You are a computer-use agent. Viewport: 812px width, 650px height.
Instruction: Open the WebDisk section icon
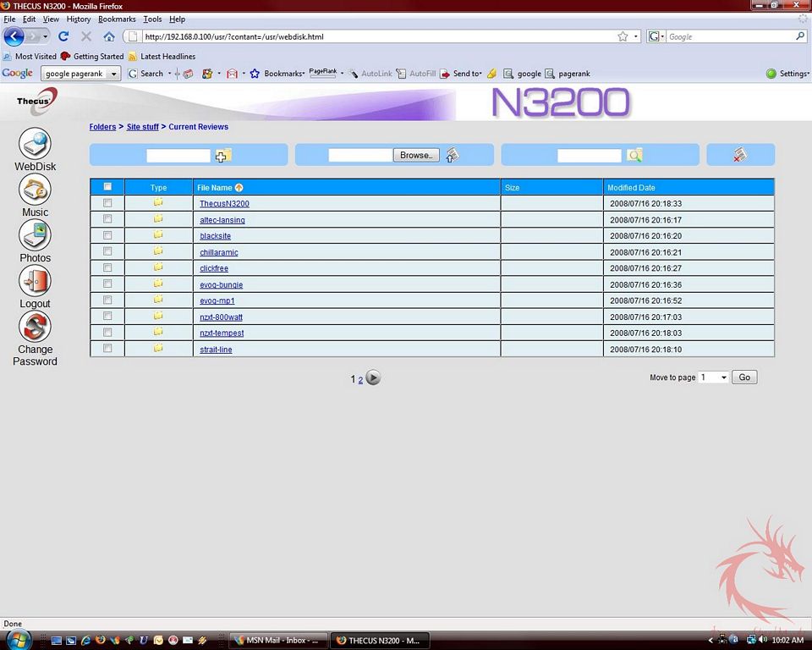point(35,143)
